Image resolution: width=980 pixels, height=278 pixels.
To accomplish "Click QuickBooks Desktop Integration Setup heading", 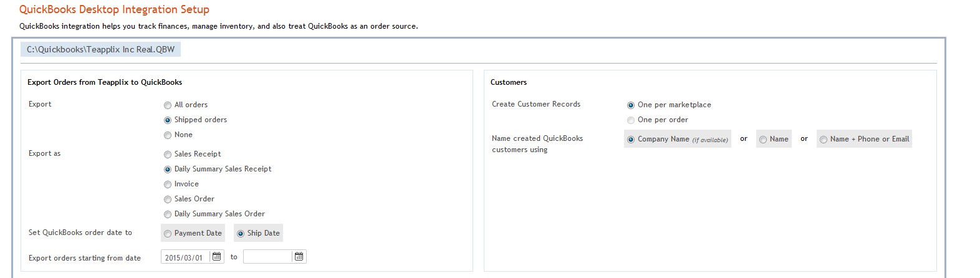I will [114, 9].
